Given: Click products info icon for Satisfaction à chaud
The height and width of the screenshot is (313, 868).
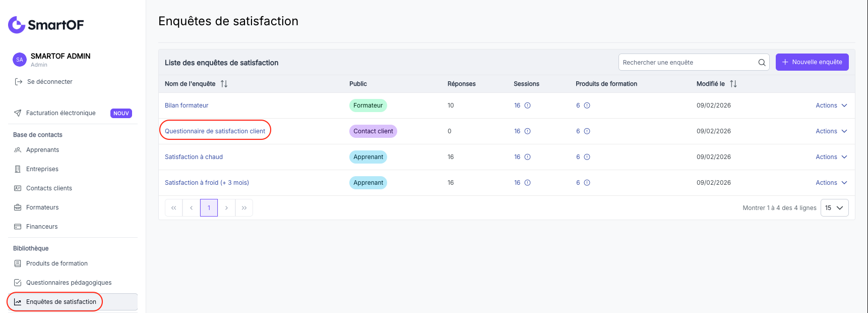Looking at the screenshot, I should coord(587,157).
